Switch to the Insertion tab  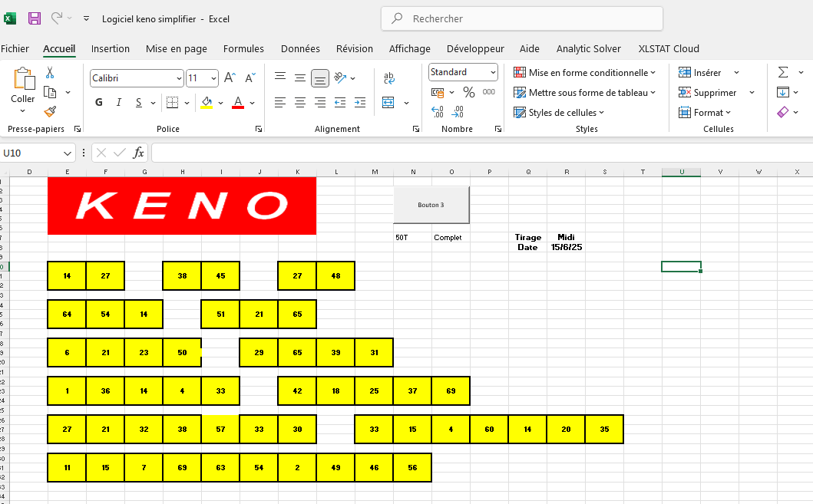111,48
